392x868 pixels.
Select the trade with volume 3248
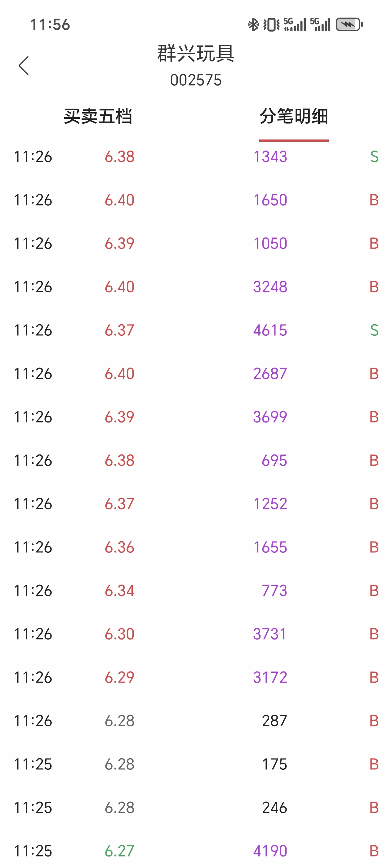point(196,287)
